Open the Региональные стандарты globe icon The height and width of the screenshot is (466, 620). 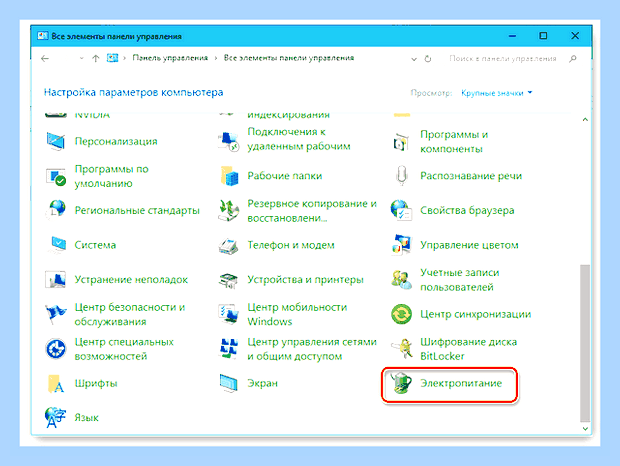click(55, 210)
